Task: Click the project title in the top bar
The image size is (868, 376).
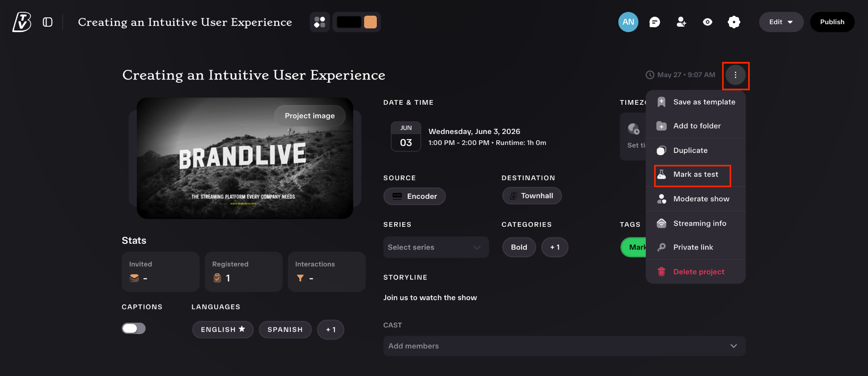Action: pos(185,22)
